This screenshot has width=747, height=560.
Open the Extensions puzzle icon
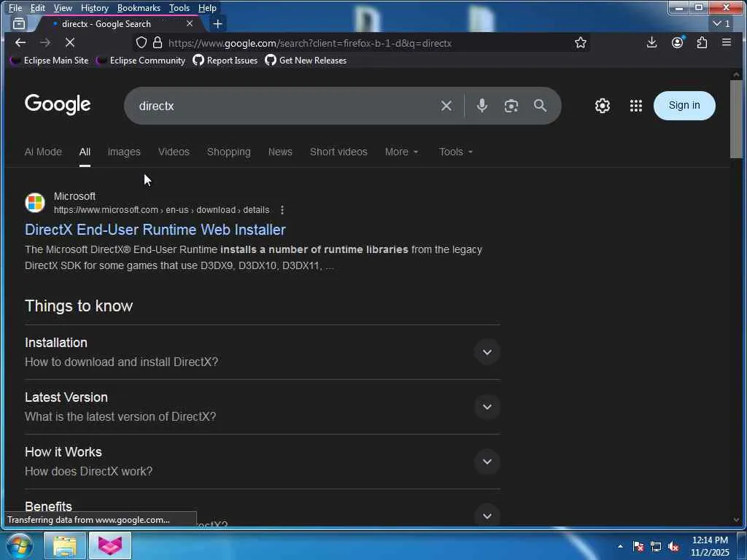click(702, 43)
